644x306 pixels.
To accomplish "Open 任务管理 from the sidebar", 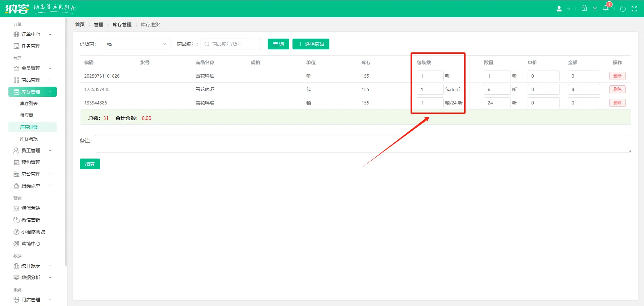I will [31, 46].
